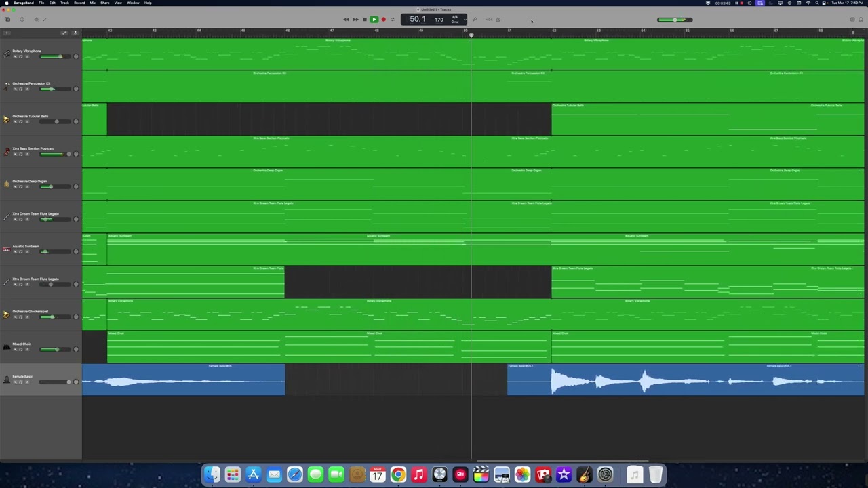Open the Edit menu
868x488 pixels.
click(52, 3)
